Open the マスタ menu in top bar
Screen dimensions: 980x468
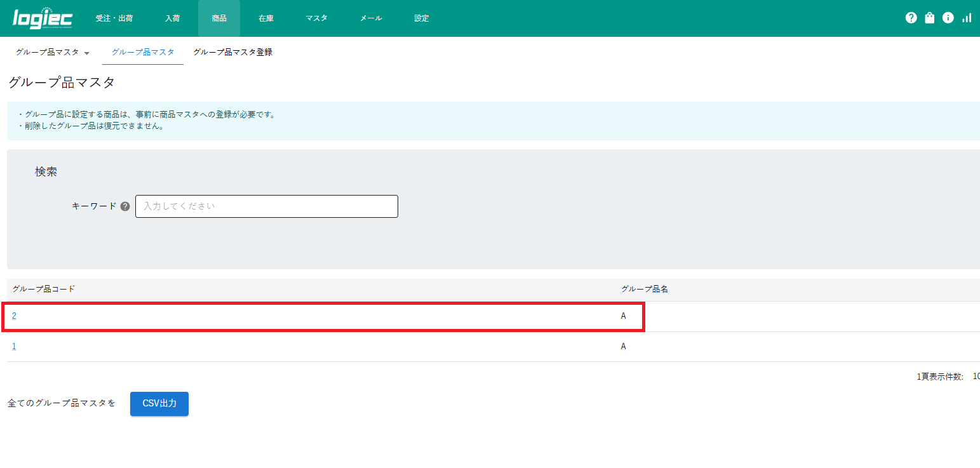coord(316,18)
